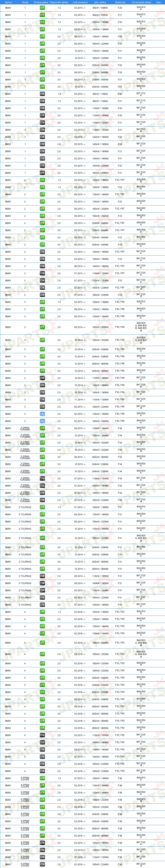This screenshot has width=165, height=868.
Task: Select petrol icon in 100kW / 136KM F20 row
Action: (42, 22)
